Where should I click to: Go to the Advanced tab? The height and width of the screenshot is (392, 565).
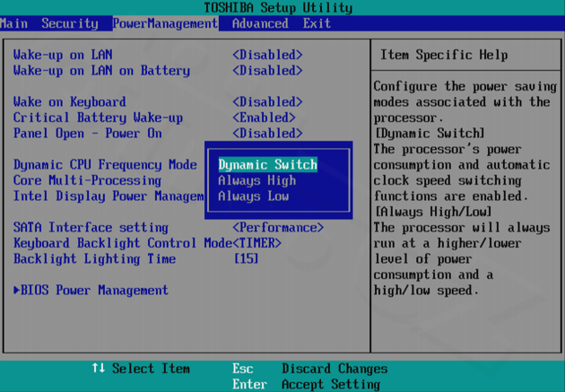coord(260,23)
